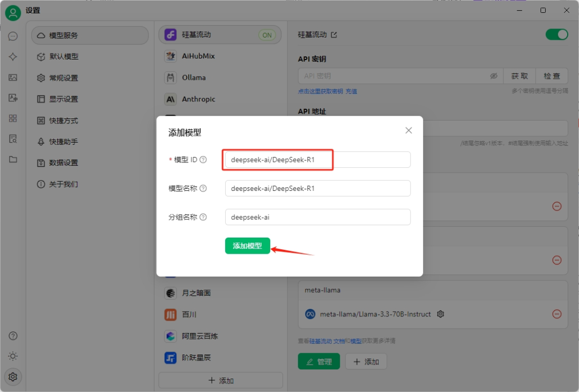Image resolution: width=579 pixels, height=392 pixels.
Task: Open 硅基流动 external link icon
Action: pos(334,35)
